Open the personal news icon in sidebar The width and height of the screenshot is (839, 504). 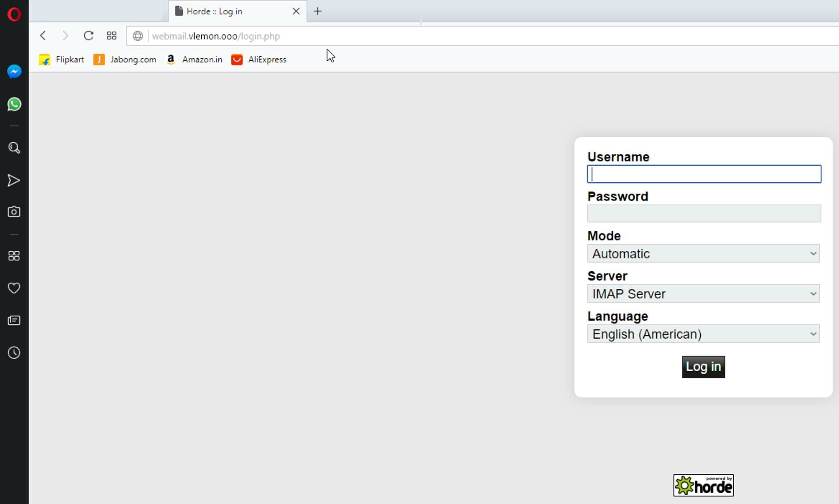(14, 320)
